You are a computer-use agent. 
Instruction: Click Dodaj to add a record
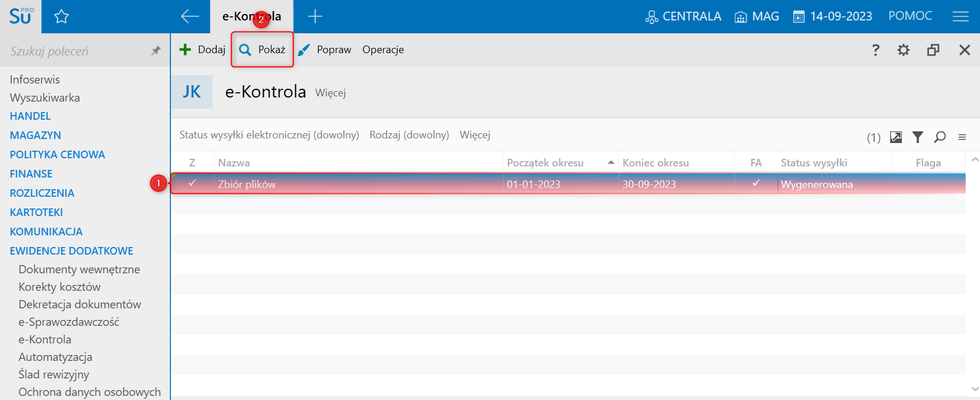coord(202,50)
